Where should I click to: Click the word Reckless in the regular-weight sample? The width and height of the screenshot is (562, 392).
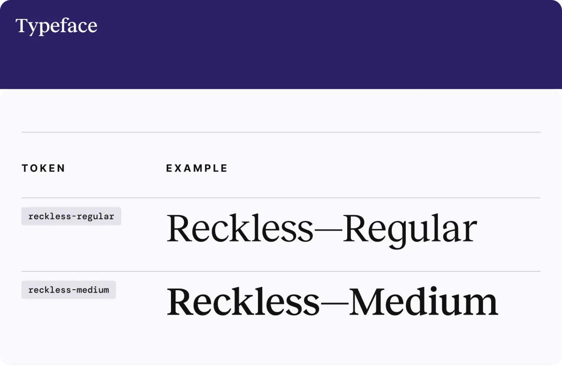click(240, 228)
